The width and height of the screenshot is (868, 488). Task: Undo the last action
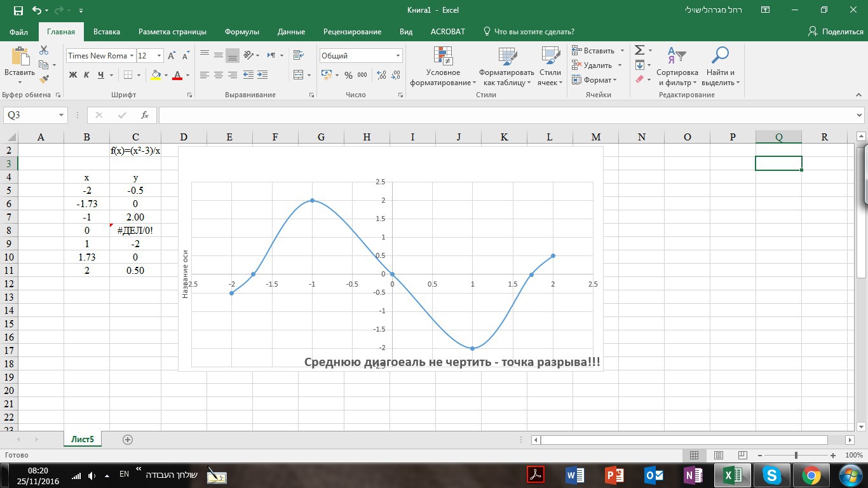(x=36, y=10)
